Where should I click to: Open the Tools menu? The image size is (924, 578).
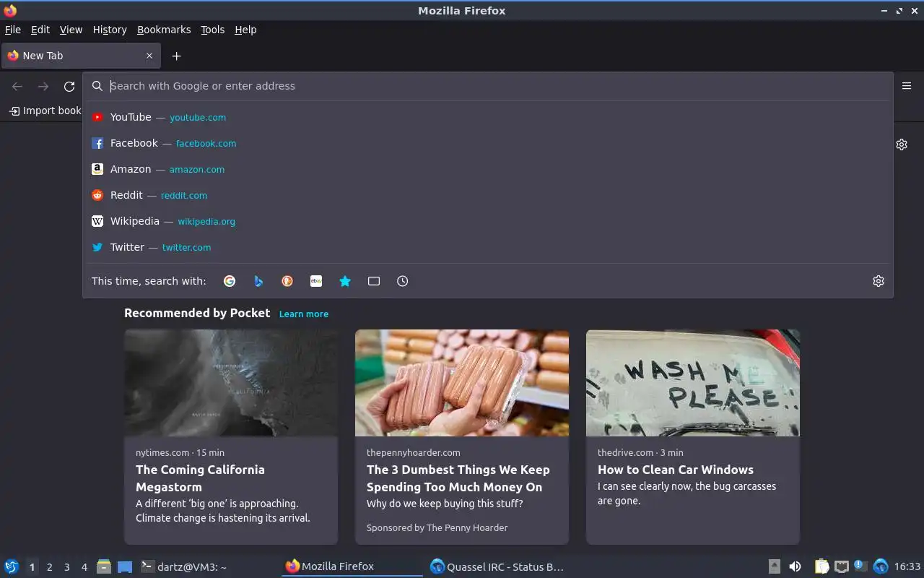click(x=213, y=30)
